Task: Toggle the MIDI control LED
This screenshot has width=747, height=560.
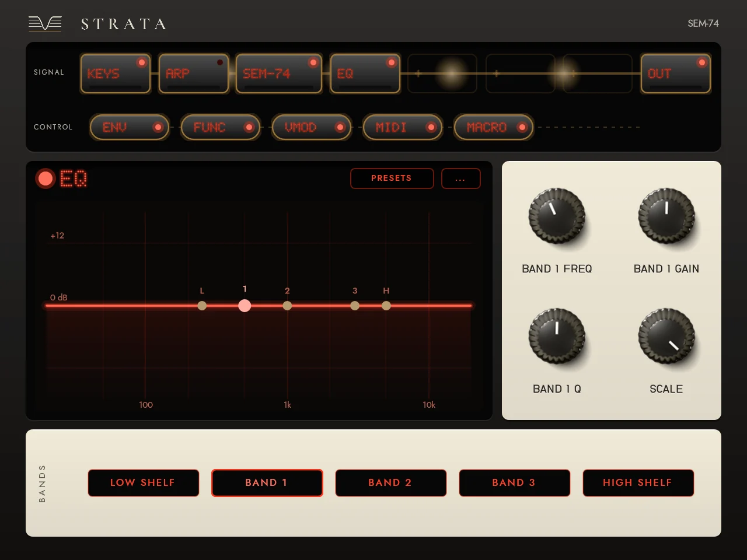Action: click(x=431, y=127)
